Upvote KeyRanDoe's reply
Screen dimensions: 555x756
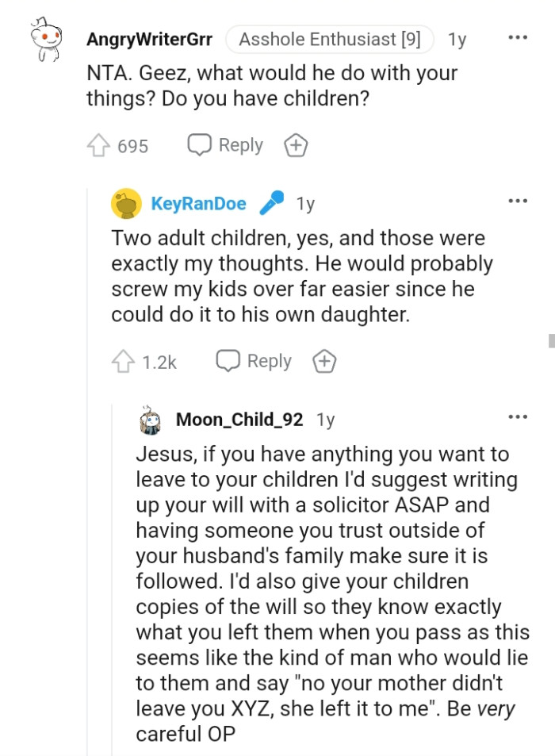point(124,361)
